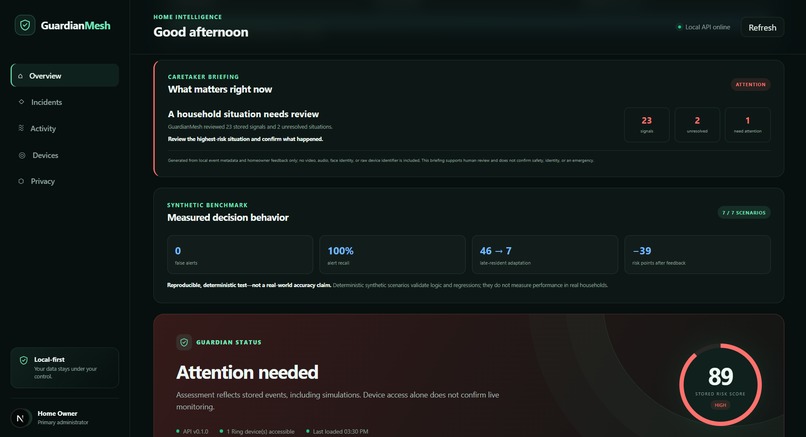Click the GuardianMesh brand name
The height and width of the screenshot is (437, 806).
coord(76,26)
